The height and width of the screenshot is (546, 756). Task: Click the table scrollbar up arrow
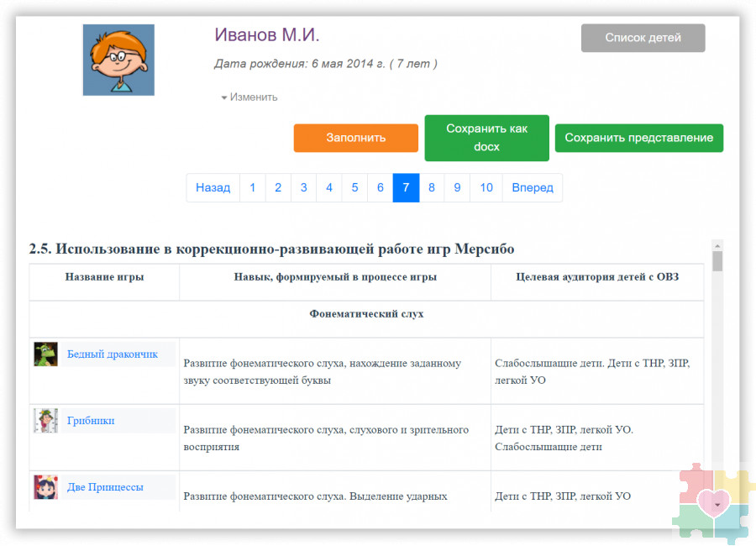pyautogui.click(x=717, y=245)
